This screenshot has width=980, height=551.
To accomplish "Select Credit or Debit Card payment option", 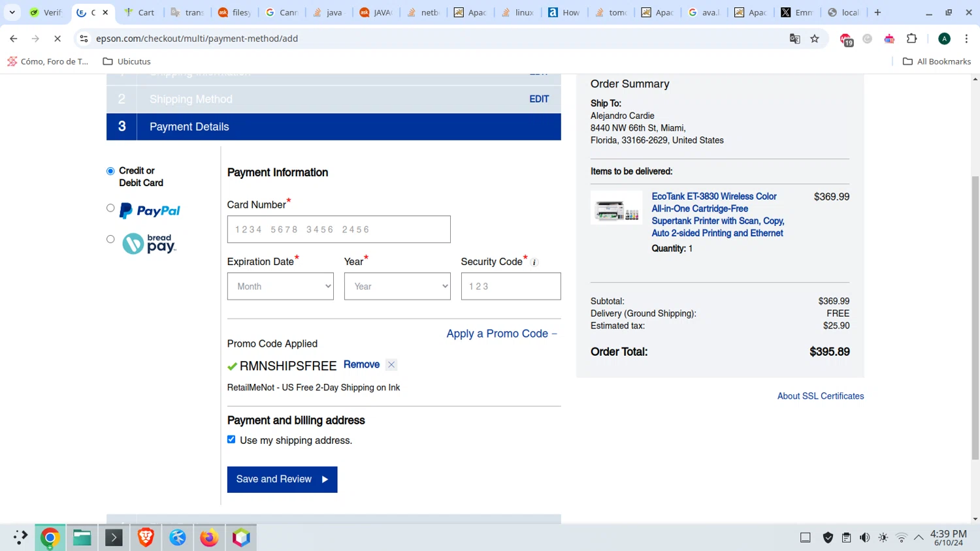I will click(x=110, y=171).
